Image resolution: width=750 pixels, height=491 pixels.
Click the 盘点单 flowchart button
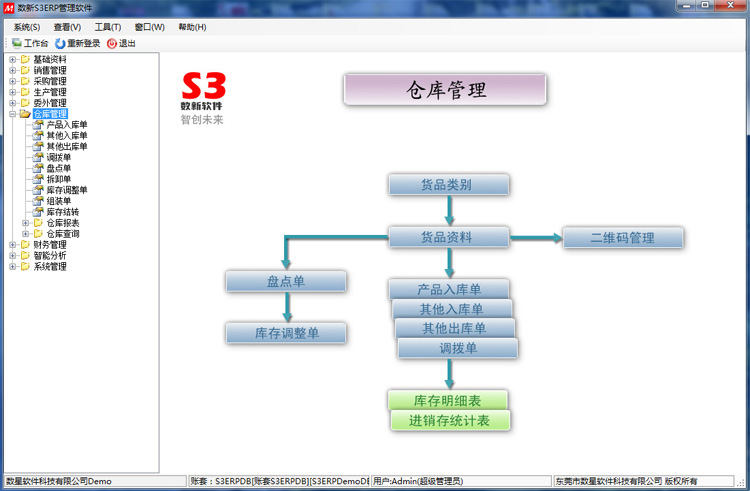(x=286, y=281)
